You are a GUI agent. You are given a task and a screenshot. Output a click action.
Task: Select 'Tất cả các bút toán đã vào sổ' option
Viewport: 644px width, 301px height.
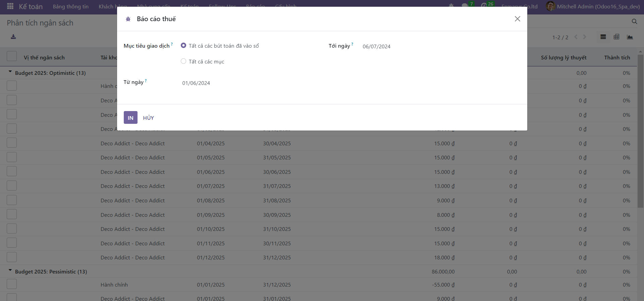(x=183, y=45)
